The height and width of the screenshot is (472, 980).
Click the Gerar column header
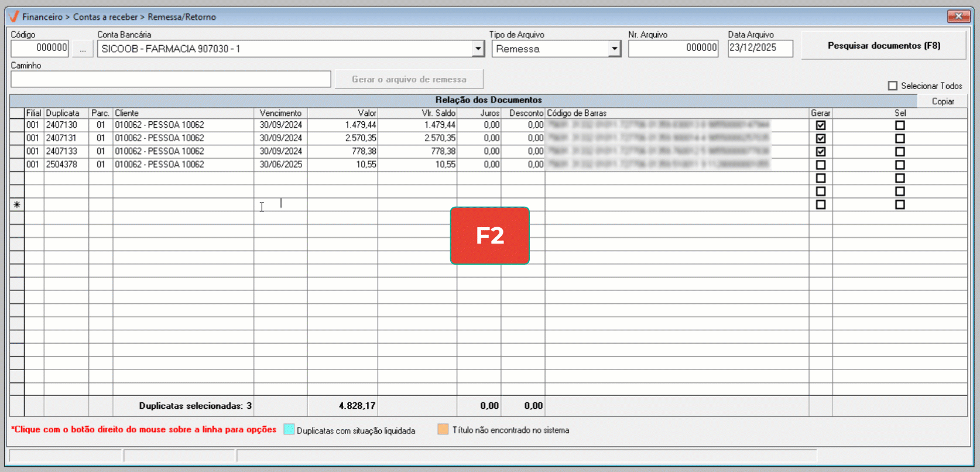(821, 113)
